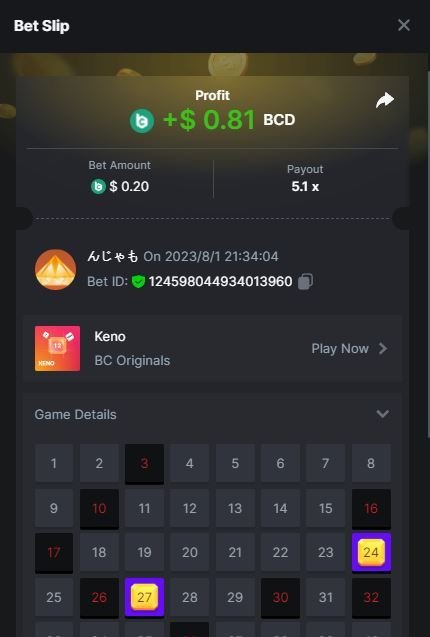This screenshot has height=637, width=430.
Task: Click the BCD coin icon beside profit
Action: (x=142, y=121)
